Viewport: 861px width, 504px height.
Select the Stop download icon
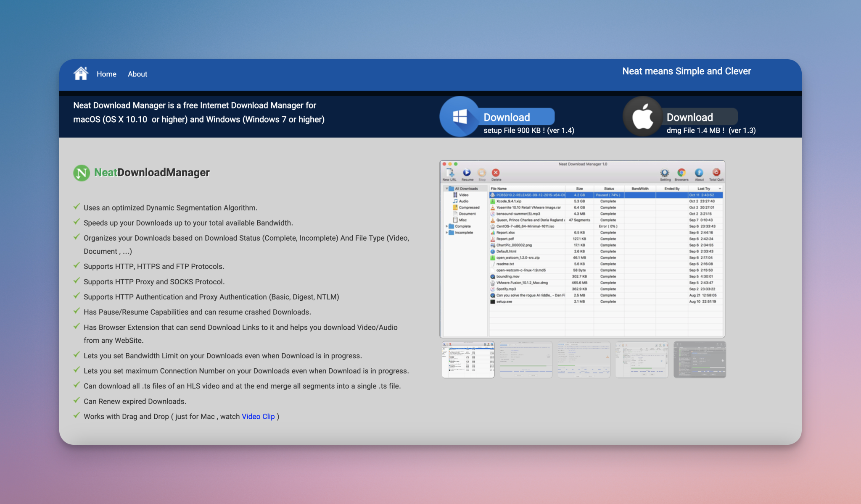[x=482, y=173]
